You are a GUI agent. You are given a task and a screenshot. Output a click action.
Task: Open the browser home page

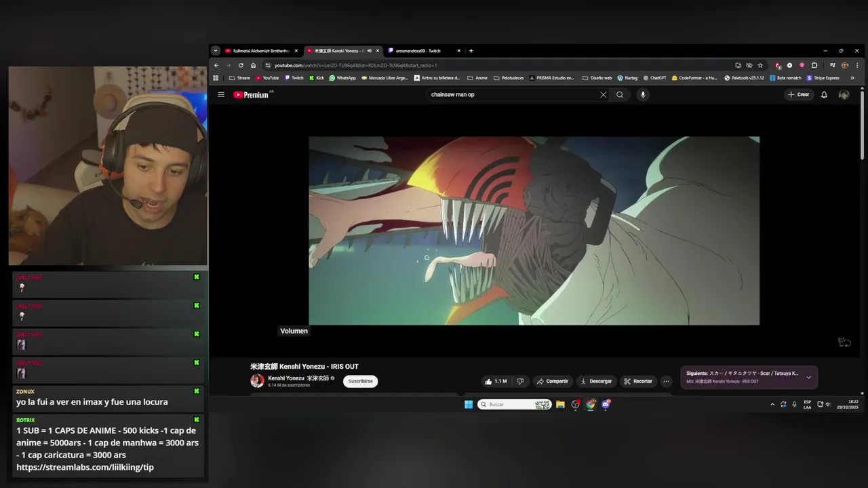253,65
